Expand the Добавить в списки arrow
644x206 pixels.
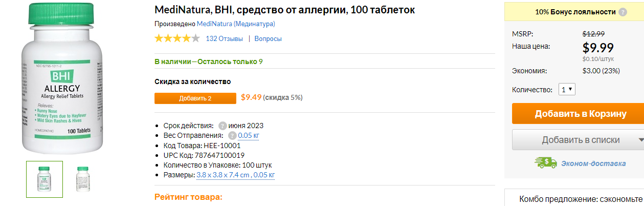click(x=641, y=140)
